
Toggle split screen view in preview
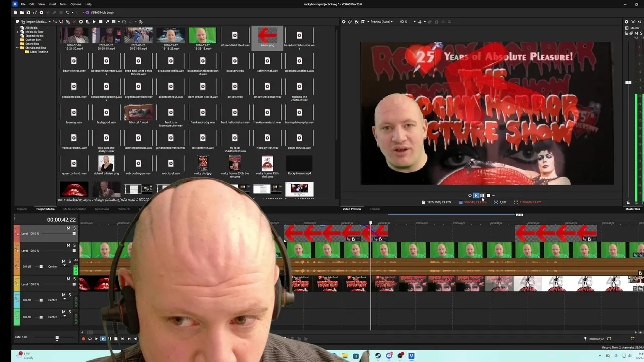point(363,22)
